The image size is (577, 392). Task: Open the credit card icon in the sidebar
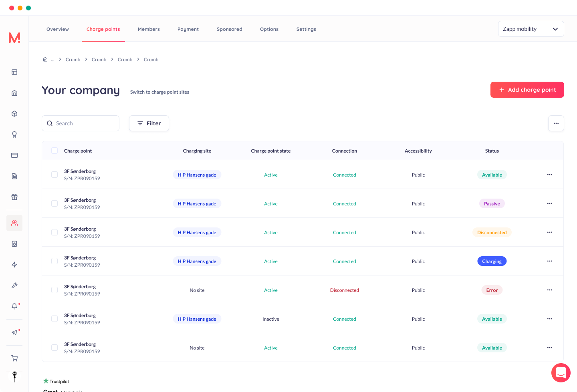14,155
